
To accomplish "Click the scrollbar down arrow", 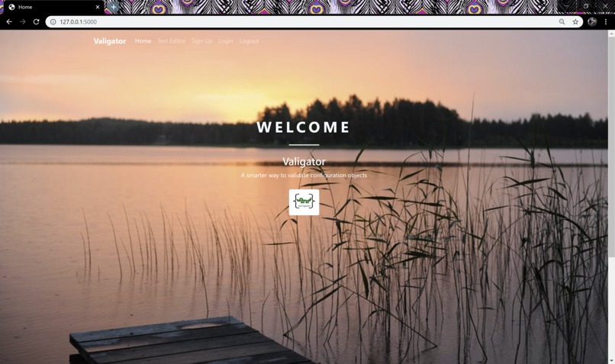I will coord(611,360).
